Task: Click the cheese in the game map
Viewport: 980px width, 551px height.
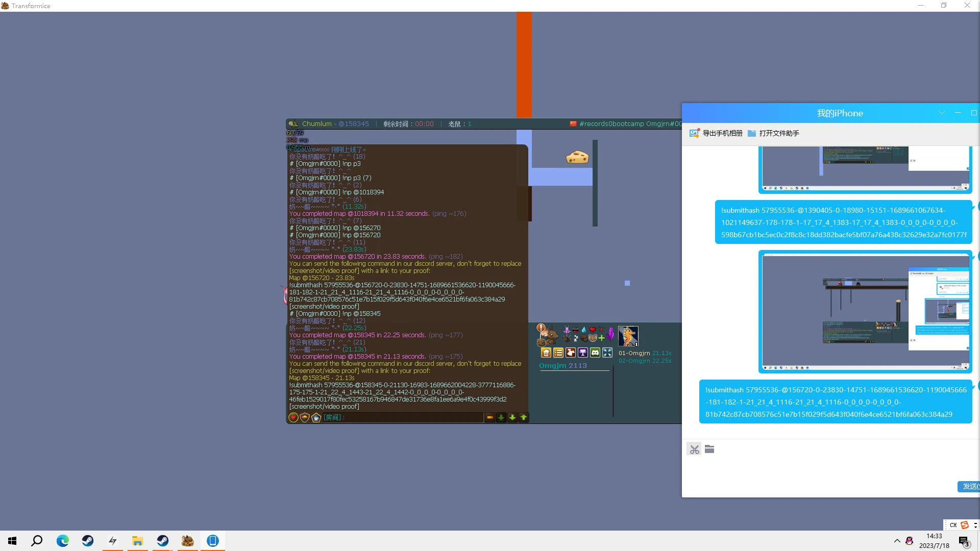Action: (577, 157)
